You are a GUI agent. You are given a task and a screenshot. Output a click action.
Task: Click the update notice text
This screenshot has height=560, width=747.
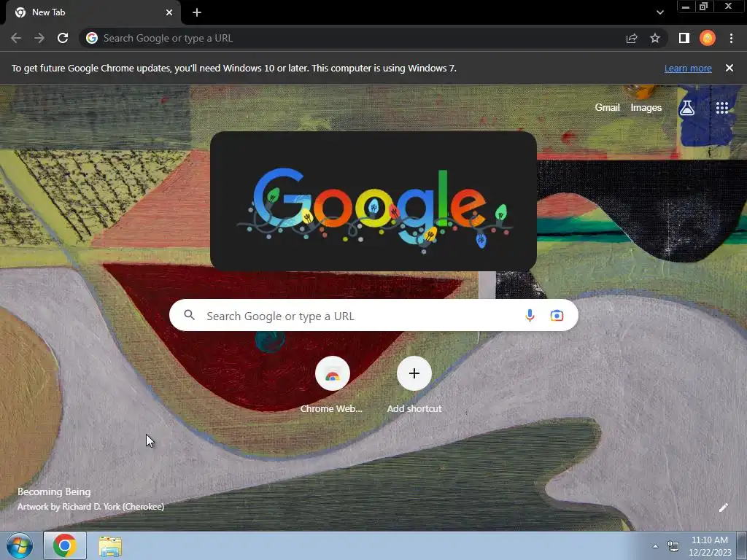[x=234, y=68]
